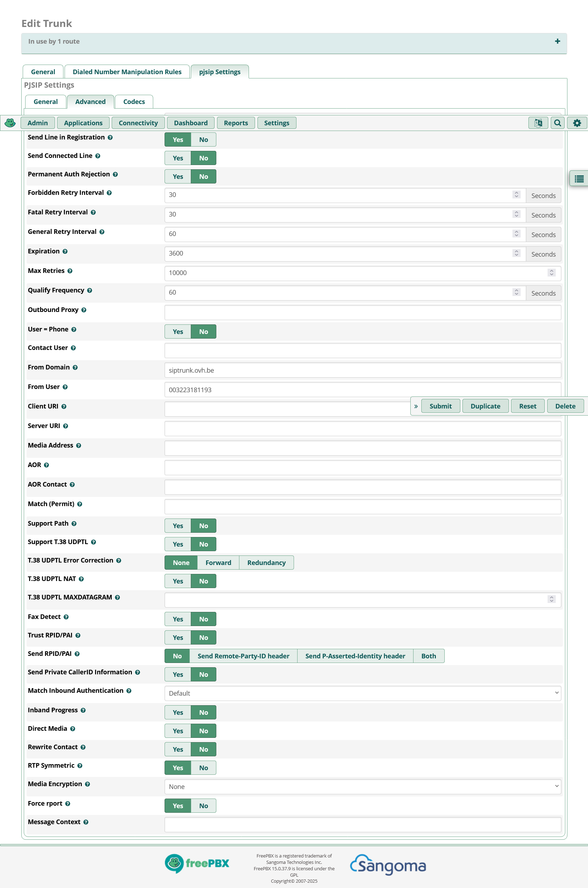This screenshot has width=588, height=888.
Task: Click Max Retries spinner arrows
Action: click(551, 273)
